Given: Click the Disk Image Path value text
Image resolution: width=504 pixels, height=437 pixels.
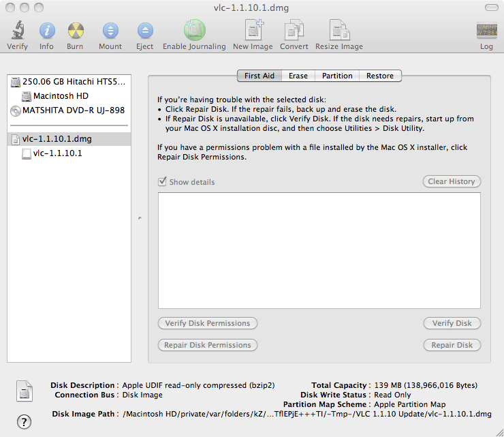Looking at the screenshot, I should [x=307, y=414].
